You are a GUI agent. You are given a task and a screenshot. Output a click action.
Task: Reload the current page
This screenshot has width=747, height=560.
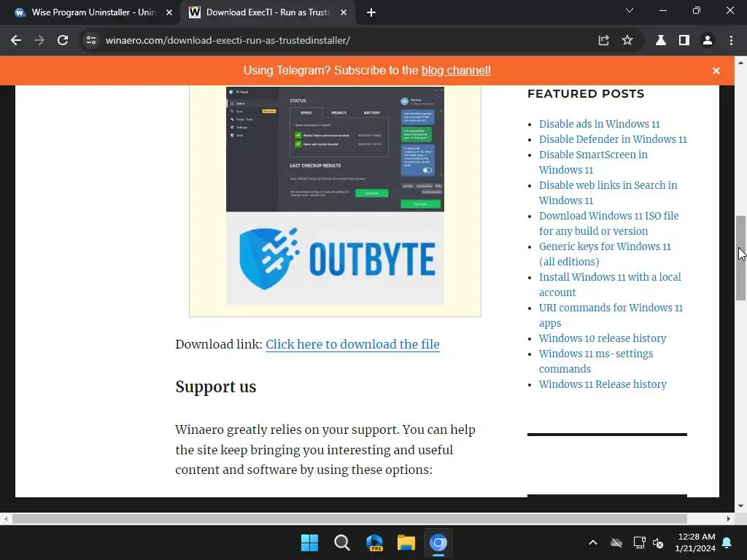pos(63,41)
